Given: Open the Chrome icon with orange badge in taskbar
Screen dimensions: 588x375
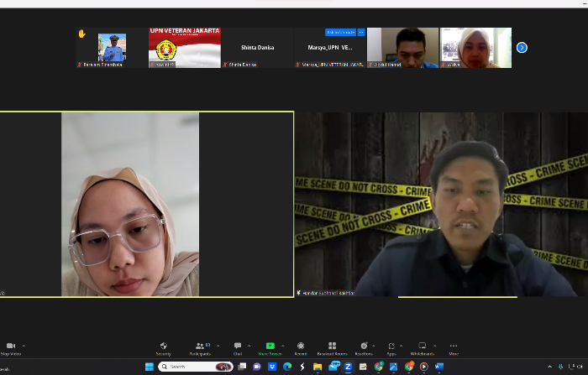Looking at the screenshot, I should click(x=409, y=367).
